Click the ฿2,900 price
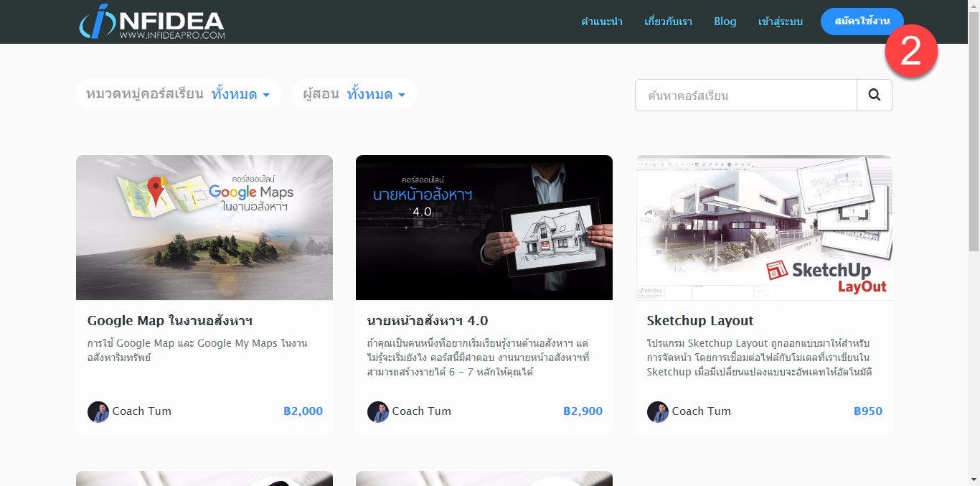The image size is (980, 486). pos(583,411)
